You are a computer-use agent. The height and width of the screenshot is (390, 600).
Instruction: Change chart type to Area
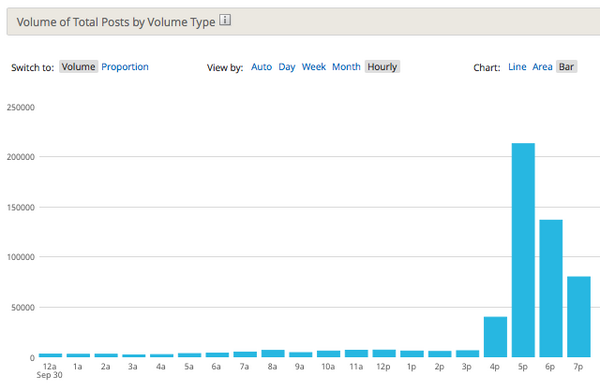pos(542,67)
